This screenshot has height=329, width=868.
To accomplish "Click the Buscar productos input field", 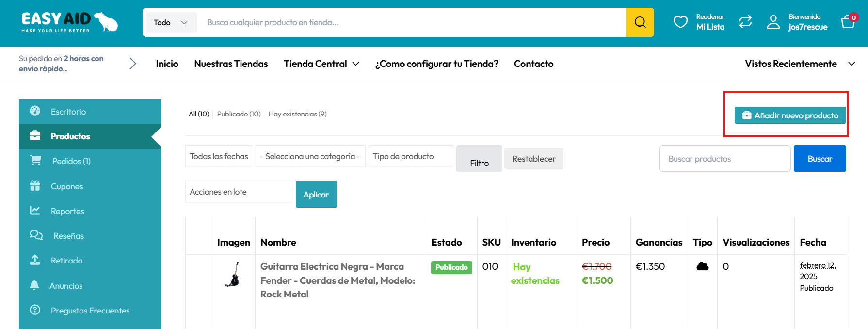I will (724, 159).
